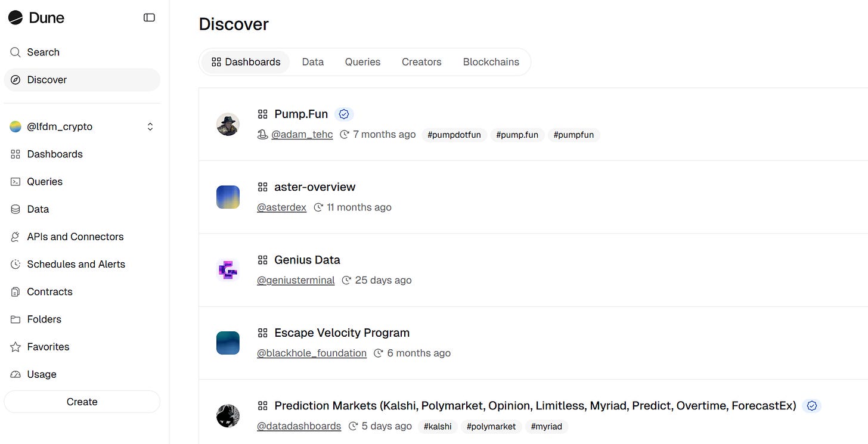Image resolution: width=868 pixels, height=444 pixels.
Task: Click the Prediction Markets verified badge
Action: point(811,406)
